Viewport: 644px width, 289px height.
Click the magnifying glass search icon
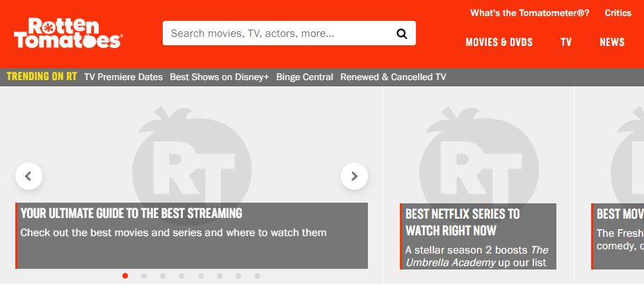click(401, 33)
